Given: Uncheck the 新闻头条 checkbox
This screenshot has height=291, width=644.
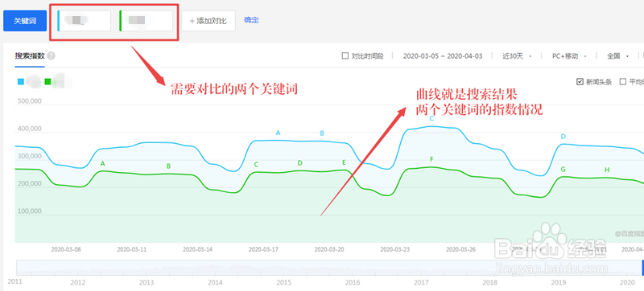Looking at the screenshot, I should 580,81.
